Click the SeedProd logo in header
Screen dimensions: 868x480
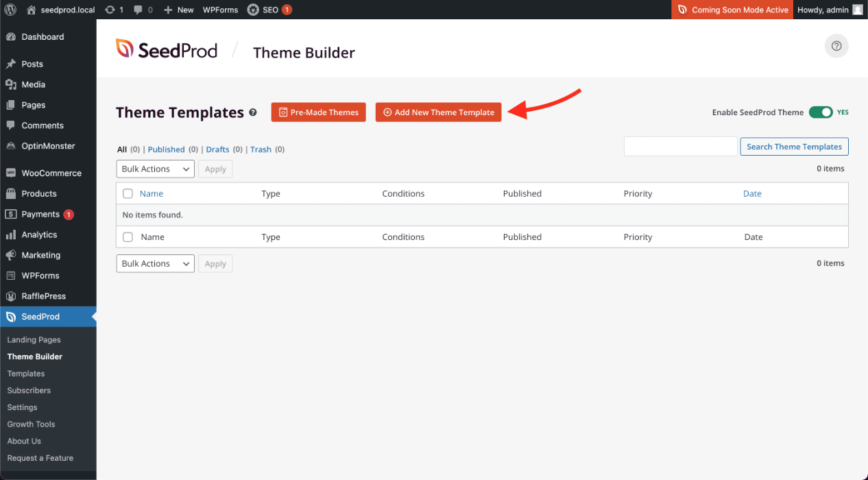167,49
